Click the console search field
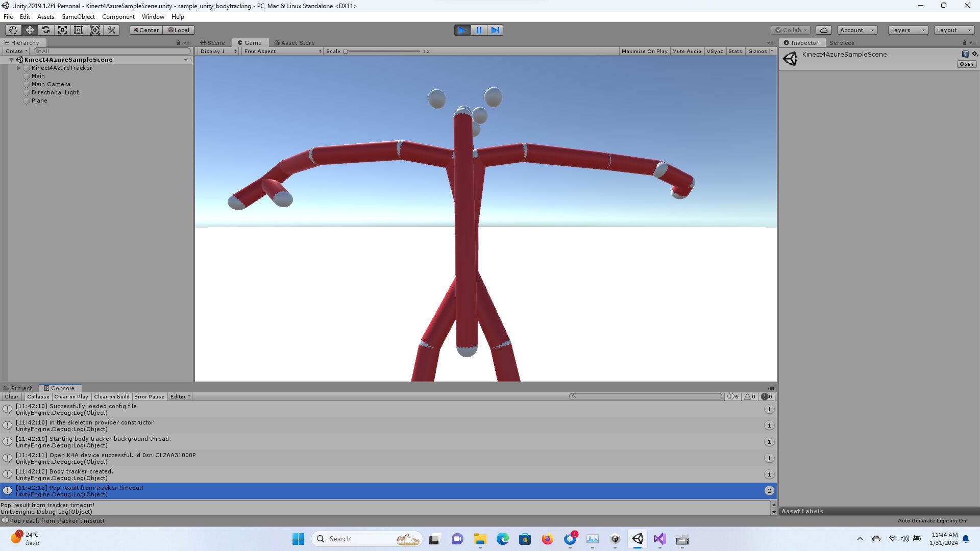Viewport: 980px width, 551px height. pos(646,396)
